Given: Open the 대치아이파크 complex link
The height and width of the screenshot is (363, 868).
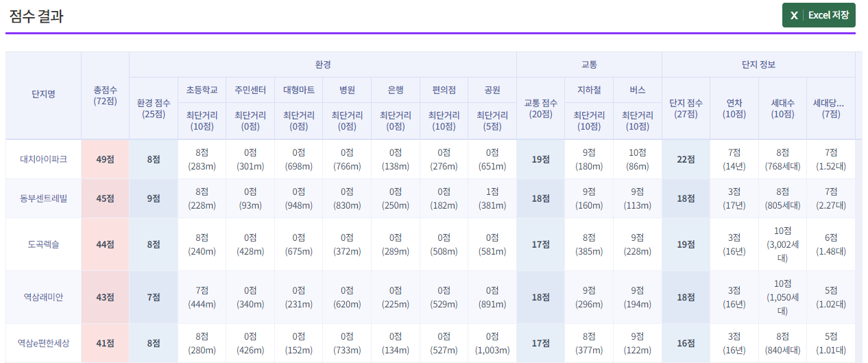Looking at the screenshot, I should click(43, 159).
